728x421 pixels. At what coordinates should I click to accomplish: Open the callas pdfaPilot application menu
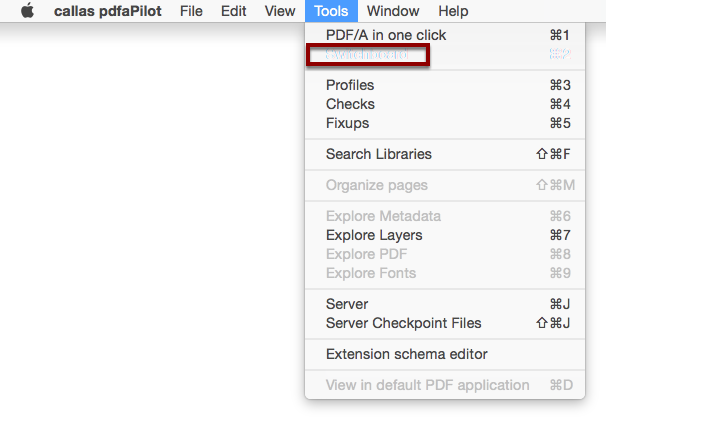[x=108, y=11]
